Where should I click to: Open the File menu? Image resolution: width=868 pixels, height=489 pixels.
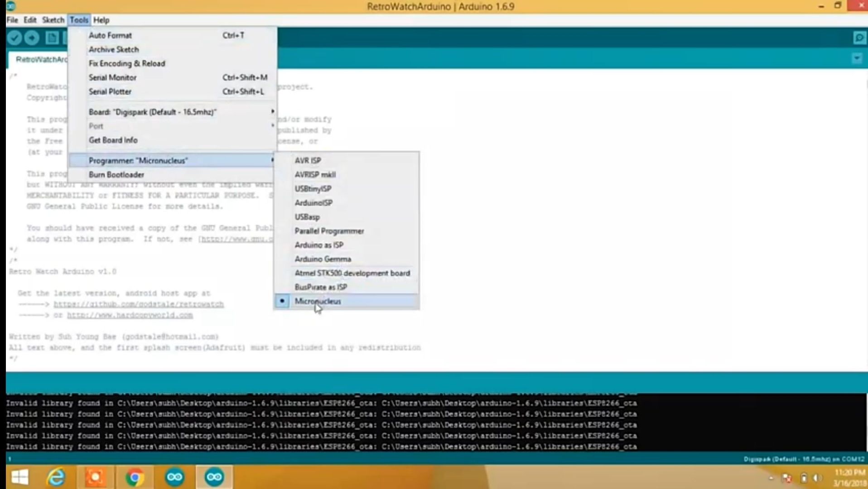[11, 20]
